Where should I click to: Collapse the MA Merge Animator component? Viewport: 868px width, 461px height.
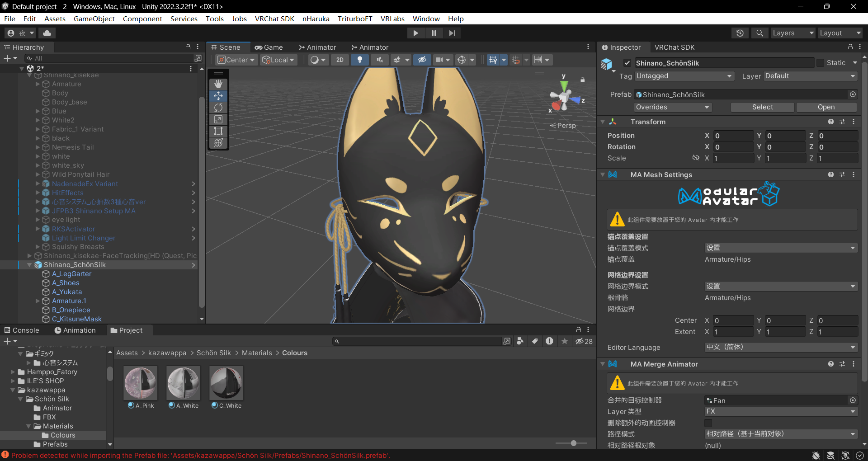coord(603,364)
